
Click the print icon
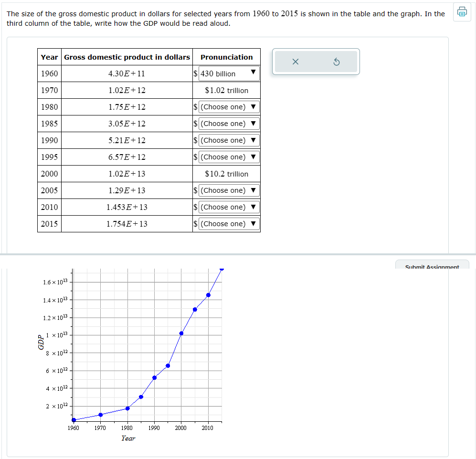(x=462, y=12)
